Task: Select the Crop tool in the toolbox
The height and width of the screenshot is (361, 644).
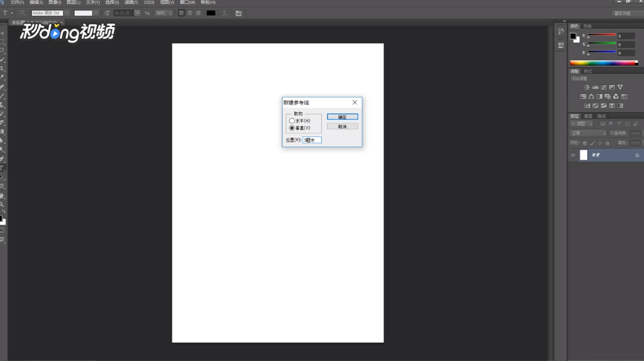Action: pos(2,68)
